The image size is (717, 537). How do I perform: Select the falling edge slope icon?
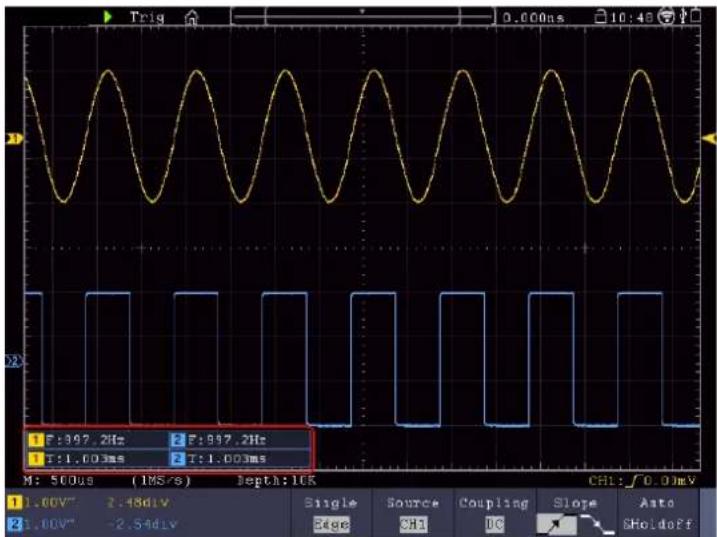[597, 524]
